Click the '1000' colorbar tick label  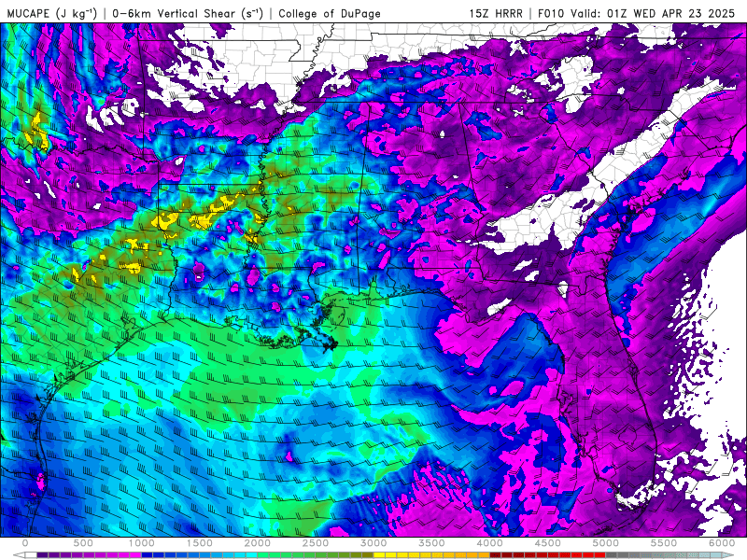point(142,543)
